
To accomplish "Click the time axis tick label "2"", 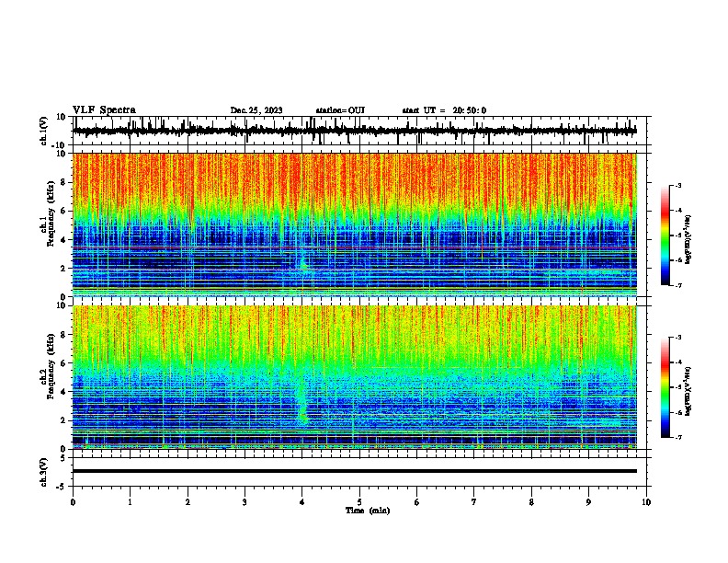I will pyautogui.click(x=188, y=502).
